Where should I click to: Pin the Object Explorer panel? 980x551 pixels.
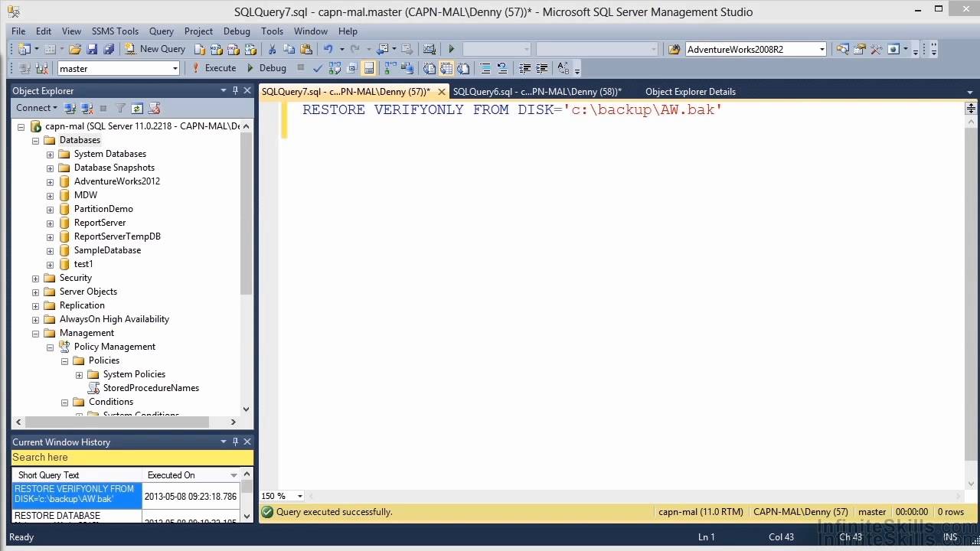point(235,90)
